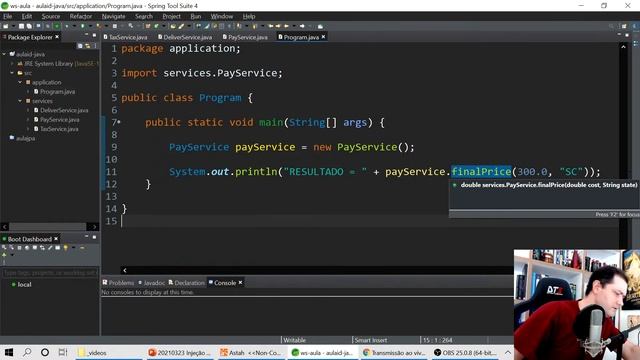Open the Declaration tab
The height and width of the screenshot is (360, 640).
(187, 282)
